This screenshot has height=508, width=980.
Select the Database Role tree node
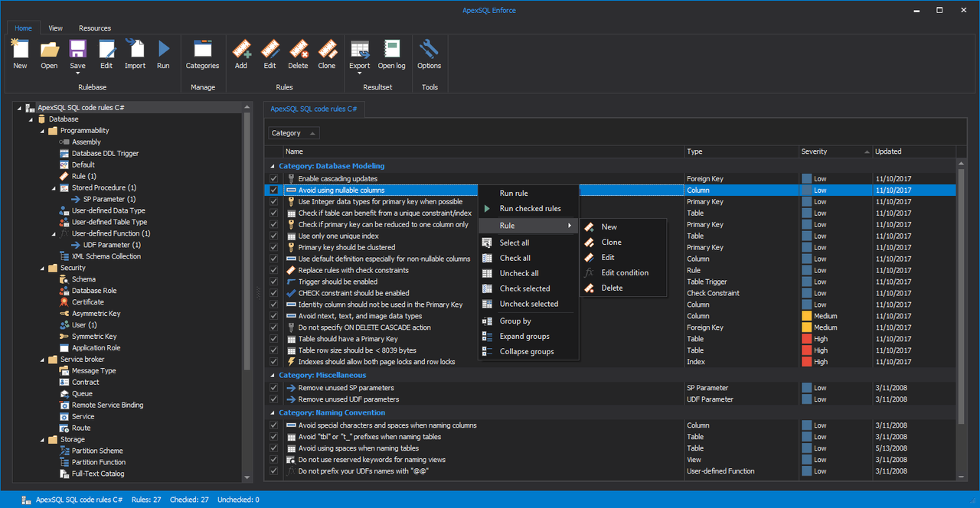tap(94, 291)
